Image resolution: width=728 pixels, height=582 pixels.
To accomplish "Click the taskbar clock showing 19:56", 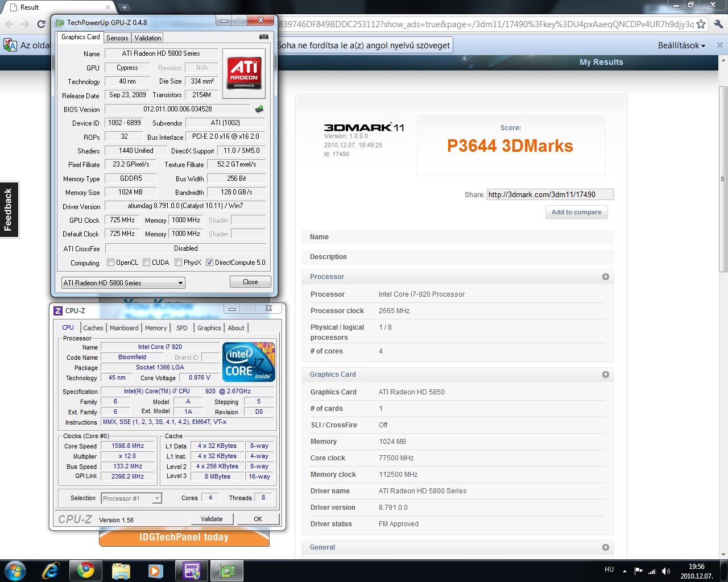I will point(697,571).
